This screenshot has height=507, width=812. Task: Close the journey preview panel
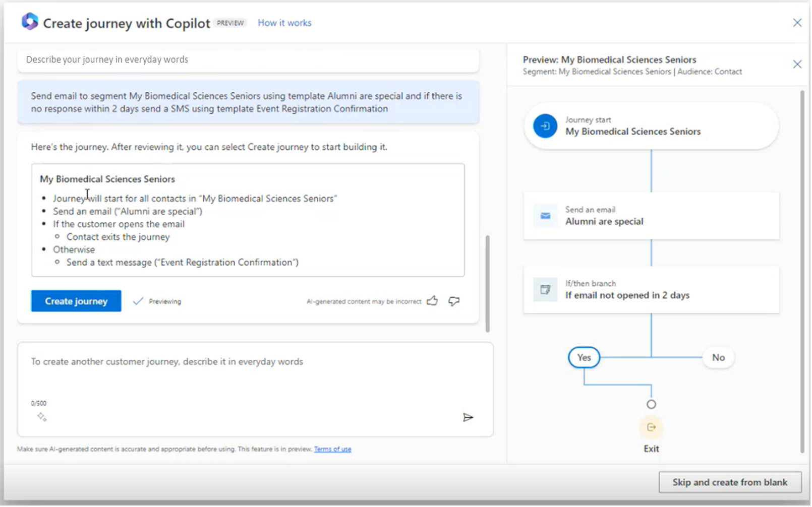pos(797,65)
